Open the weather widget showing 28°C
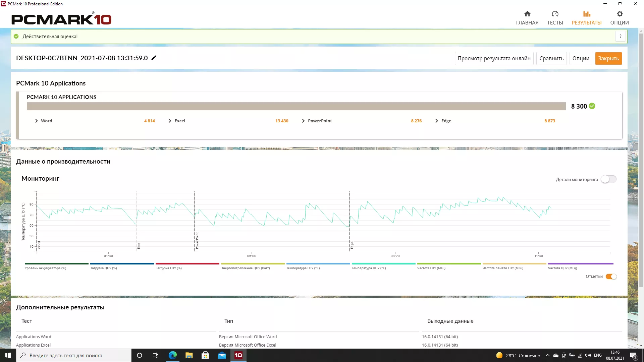 [x=518, y=355]
